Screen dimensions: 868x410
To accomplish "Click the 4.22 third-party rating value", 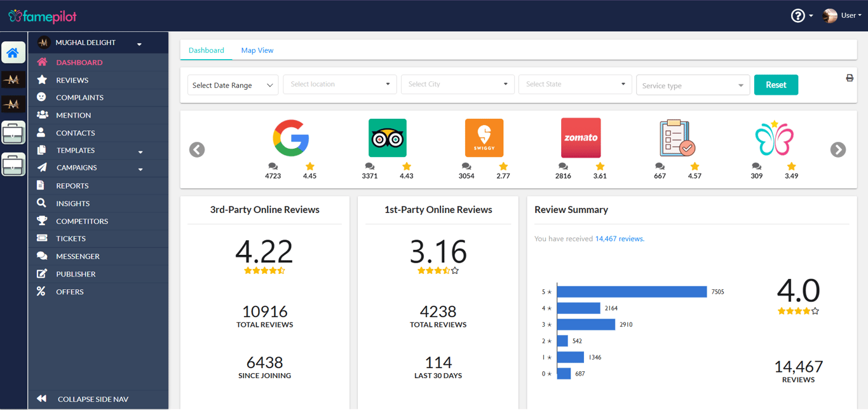I will [264, 251].
